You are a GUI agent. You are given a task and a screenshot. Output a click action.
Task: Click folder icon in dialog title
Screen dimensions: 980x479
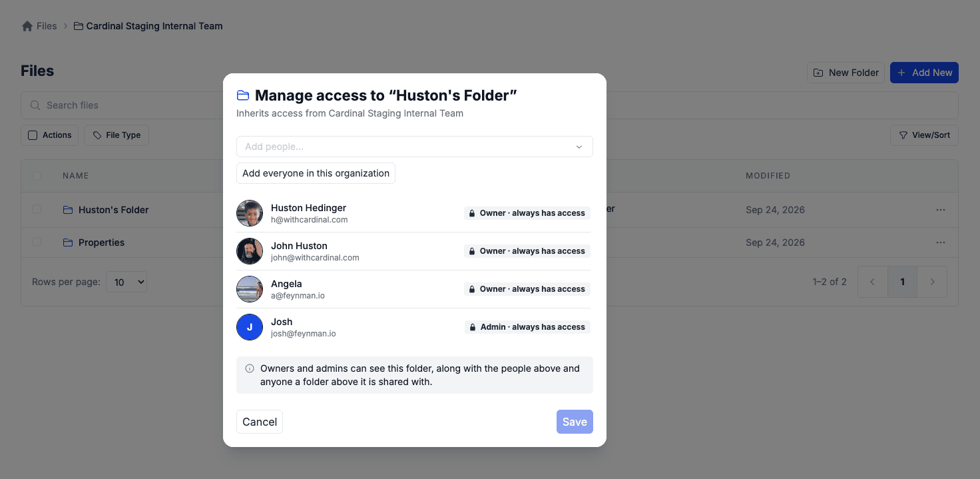click(x=243, y=95)
